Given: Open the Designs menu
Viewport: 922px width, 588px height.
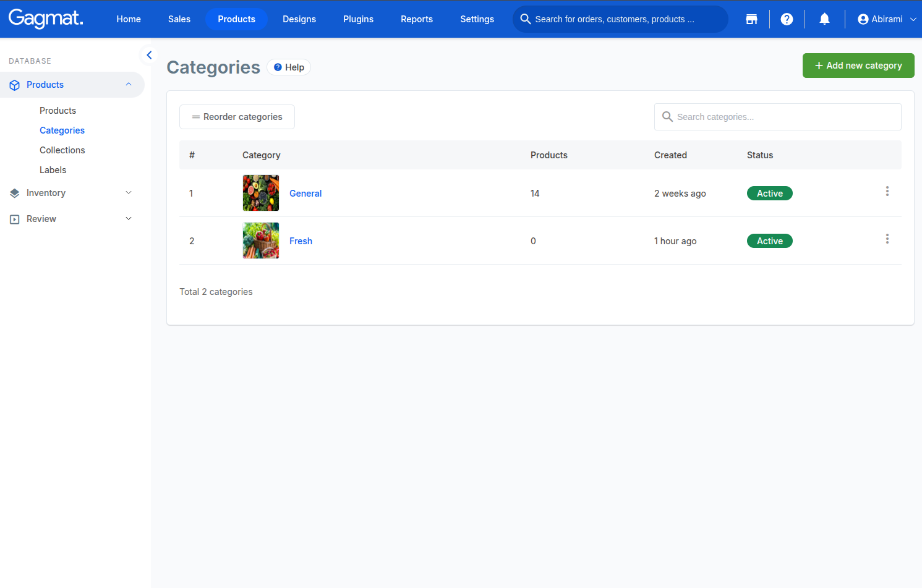Looking at the screenshot, I should coord(299,19).
